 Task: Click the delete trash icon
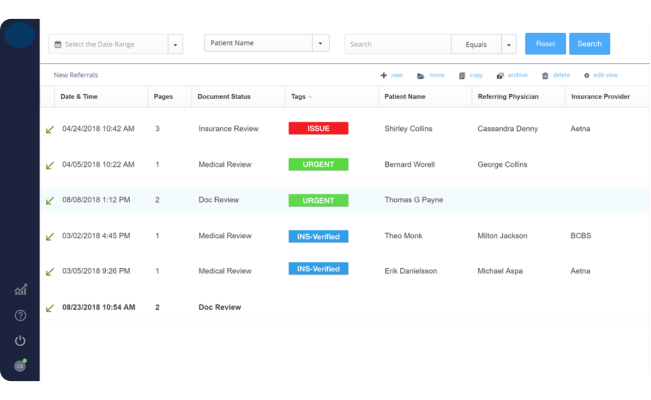tap(545, 76)
